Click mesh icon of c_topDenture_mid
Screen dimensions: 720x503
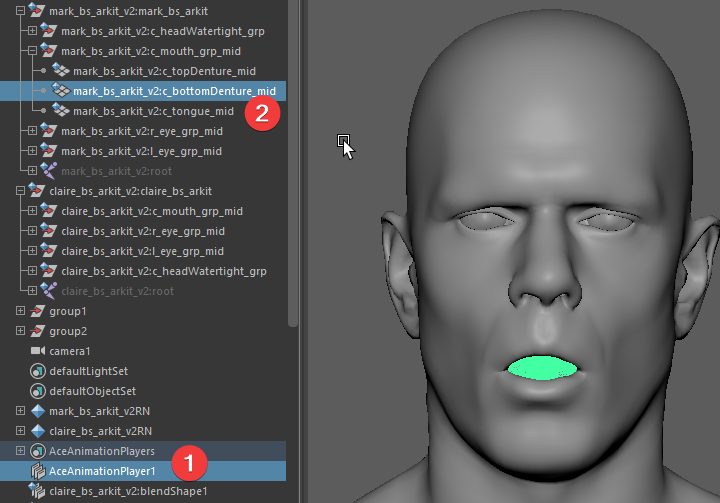(x=61, y=70)
